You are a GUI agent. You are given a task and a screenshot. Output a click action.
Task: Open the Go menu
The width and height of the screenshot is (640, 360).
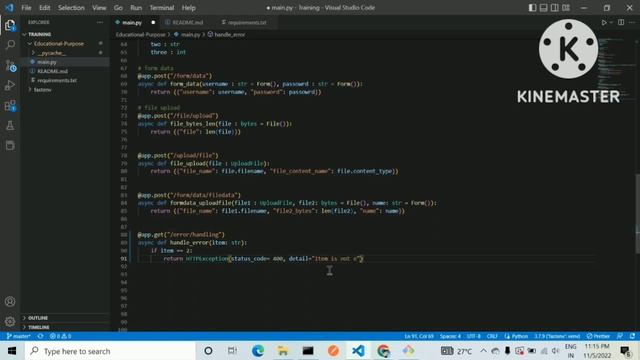pos(118,8)
